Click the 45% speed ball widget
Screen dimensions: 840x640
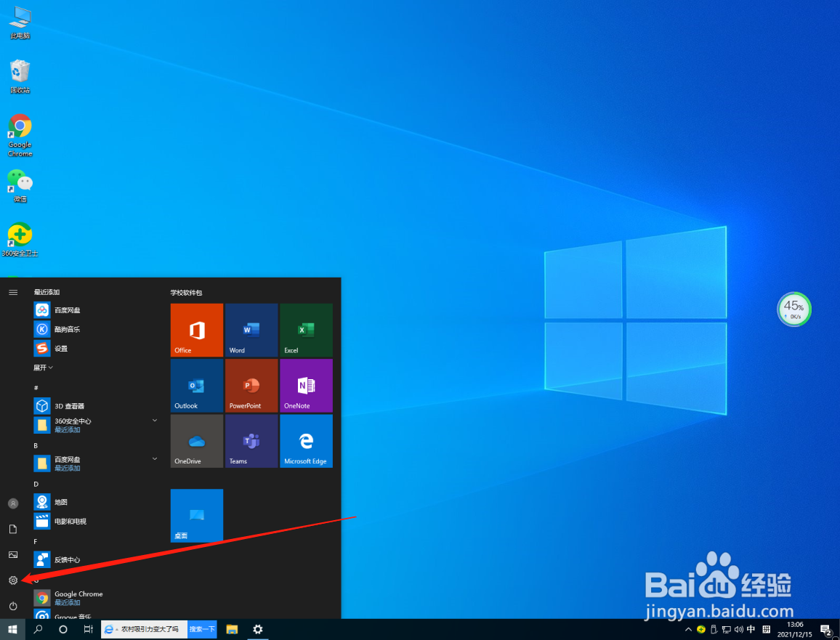(793, 309)
